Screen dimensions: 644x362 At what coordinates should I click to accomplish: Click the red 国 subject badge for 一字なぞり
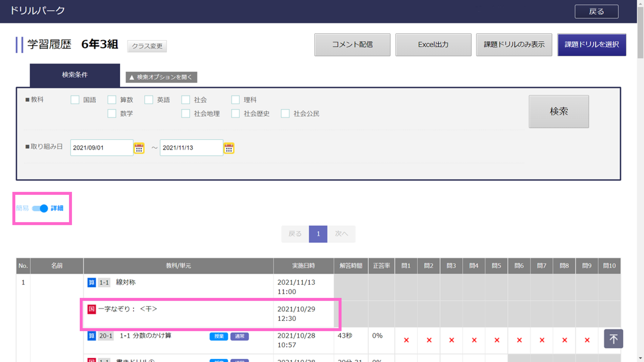[x=92, y=309]
